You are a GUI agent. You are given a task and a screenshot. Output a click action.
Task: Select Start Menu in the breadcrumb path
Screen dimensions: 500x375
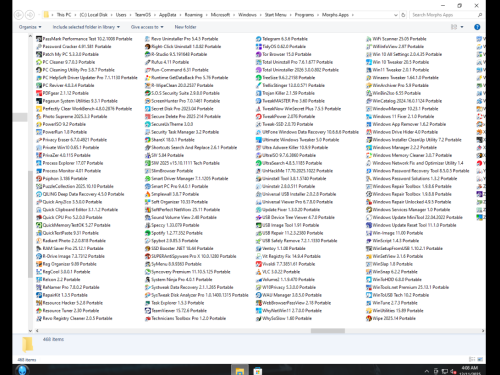point(275,15)
